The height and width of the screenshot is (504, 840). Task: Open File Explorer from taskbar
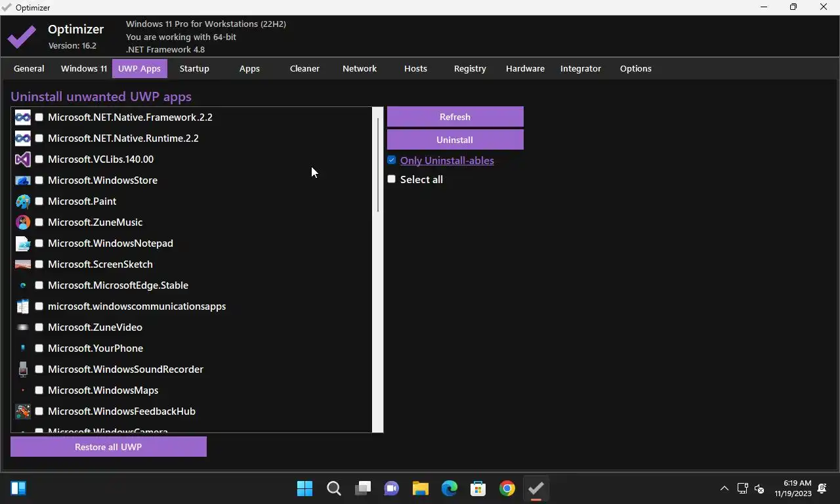pyautogui.click(x=420, y=488)
